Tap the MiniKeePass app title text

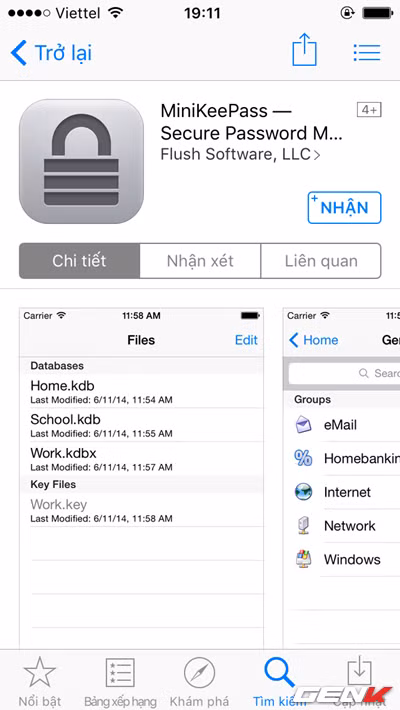coord(251,122)
